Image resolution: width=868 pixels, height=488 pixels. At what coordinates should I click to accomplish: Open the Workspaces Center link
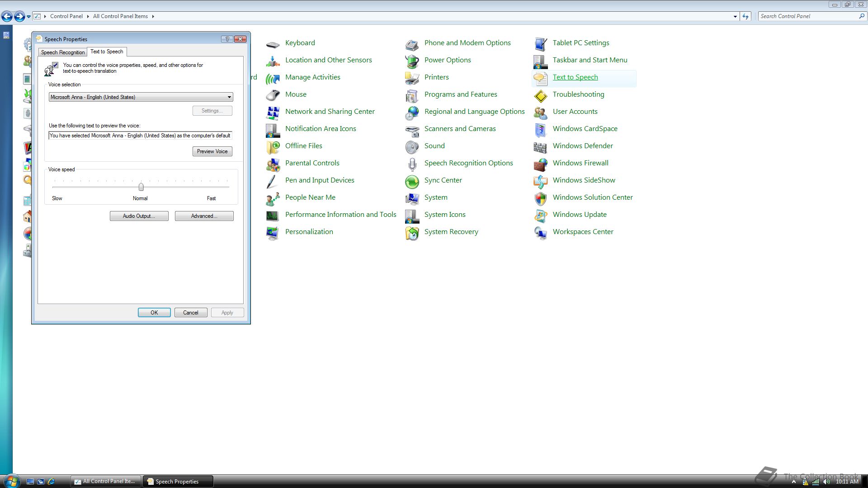(583, 232)
